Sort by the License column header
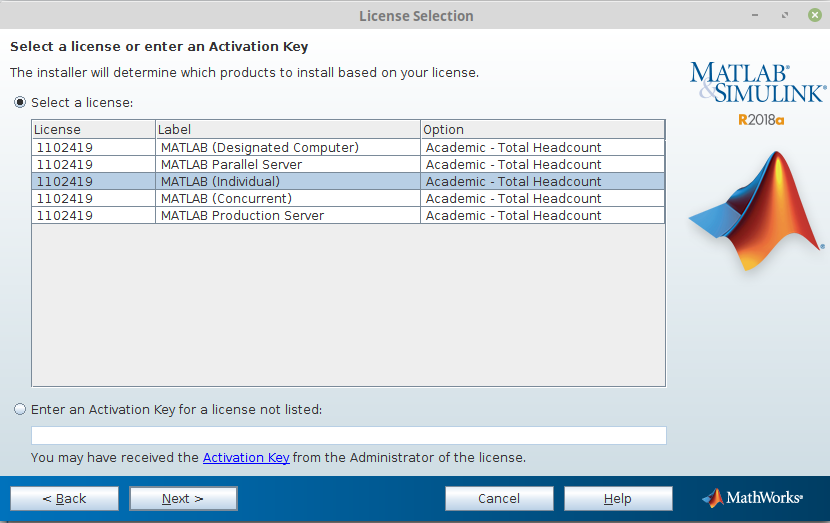 [x=93, y=130]
